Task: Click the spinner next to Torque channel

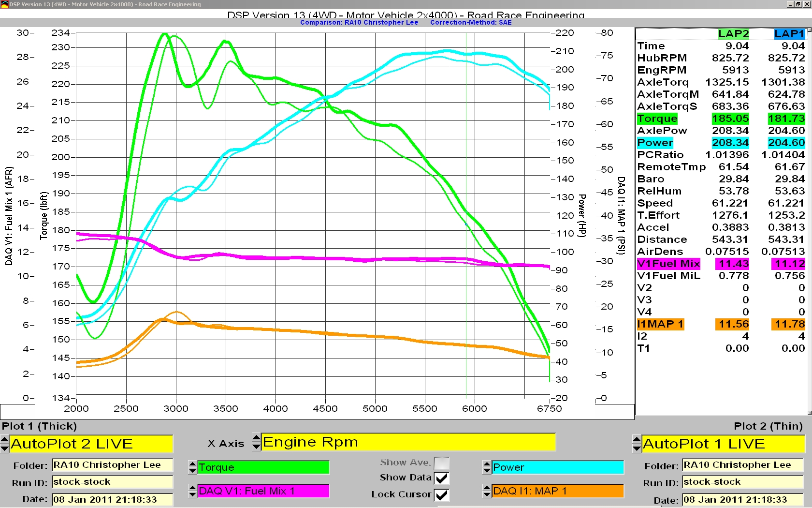Action: [x=192, y=467]
